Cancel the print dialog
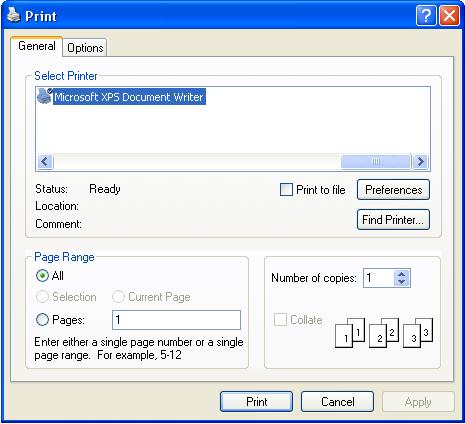Screen dimensions: 465x424 tap(337, 402)
